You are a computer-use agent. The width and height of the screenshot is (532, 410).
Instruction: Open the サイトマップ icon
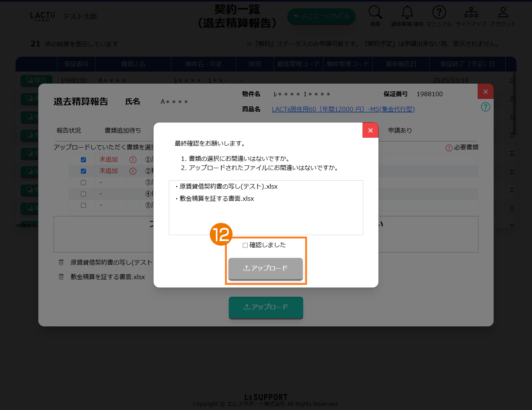tap(471, 13)
